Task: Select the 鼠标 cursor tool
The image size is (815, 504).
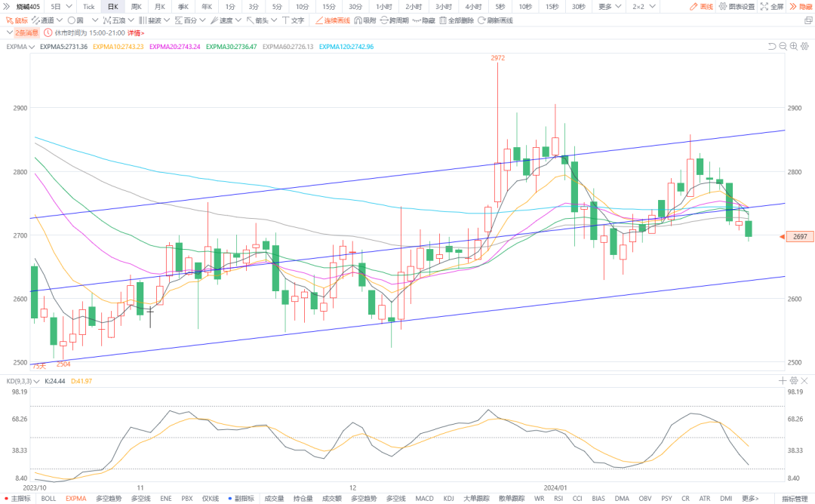Action: click(x=17, y=20)
